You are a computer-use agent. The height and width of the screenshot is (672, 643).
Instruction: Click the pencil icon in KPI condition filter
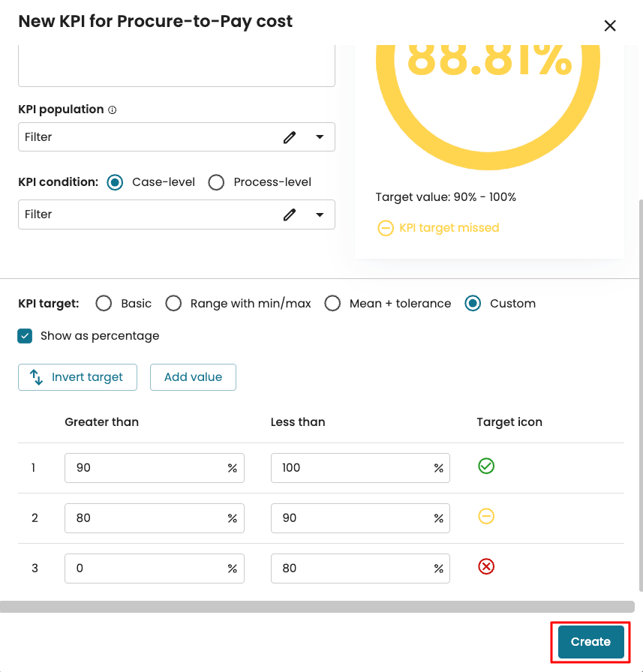click(x=290, y=214)
